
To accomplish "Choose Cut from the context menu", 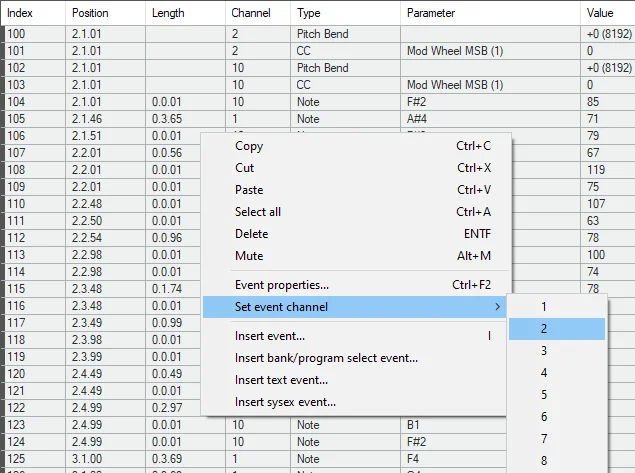I will coord(354,168).
